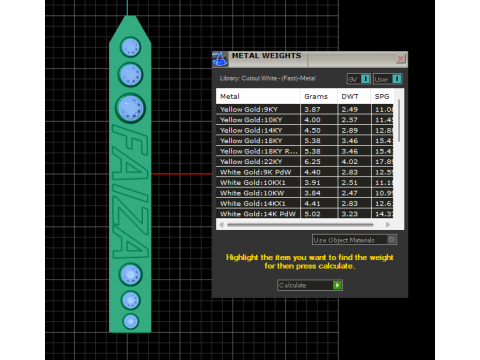Sort by the Metal column header
Viewport: 480px width, 360px height.
tap(258, 96)
